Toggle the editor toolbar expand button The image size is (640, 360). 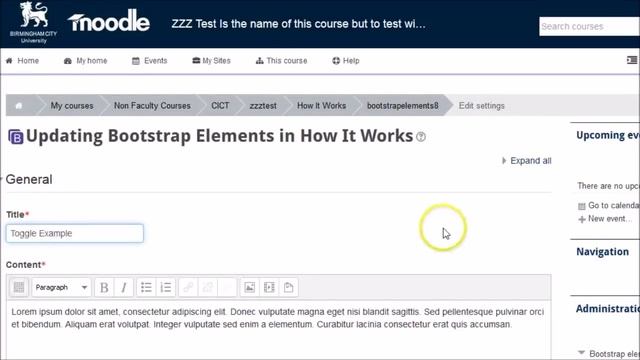tap(19, 287)
